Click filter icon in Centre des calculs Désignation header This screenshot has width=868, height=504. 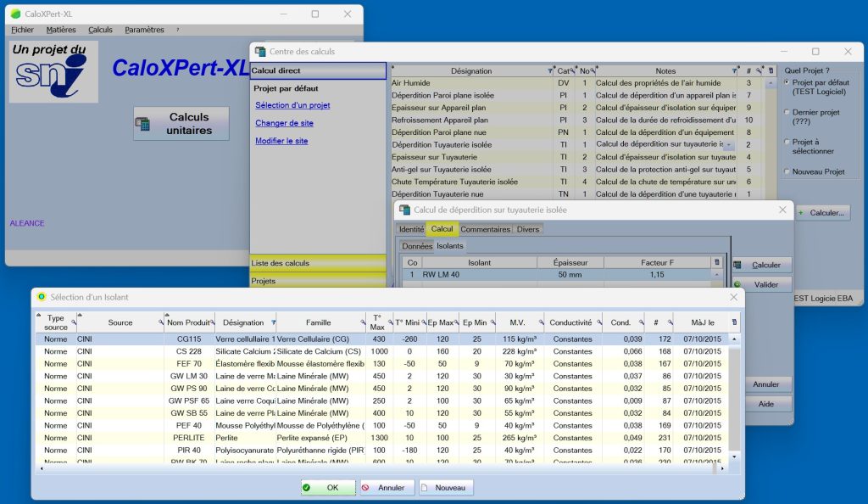549,71
